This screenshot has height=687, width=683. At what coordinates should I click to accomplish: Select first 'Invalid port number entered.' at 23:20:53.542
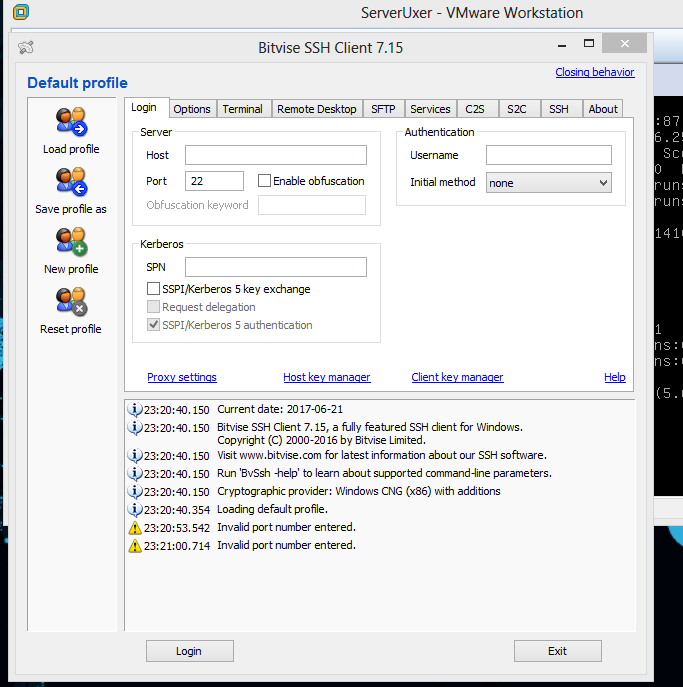pyautogui.click(x=287, y=527)
